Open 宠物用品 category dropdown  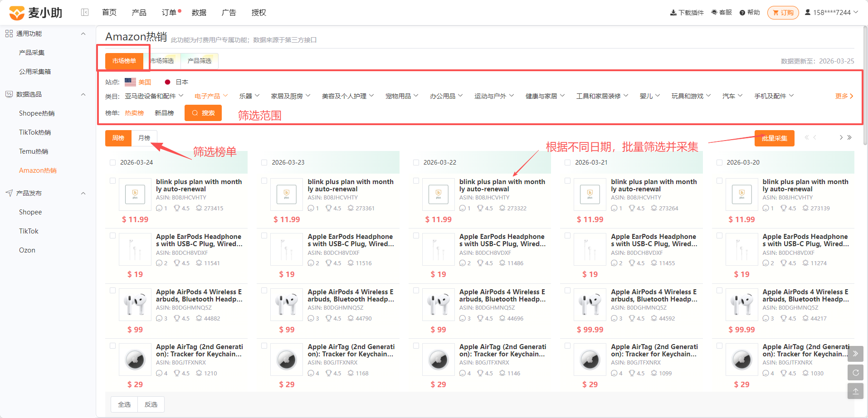pos(402,96)
